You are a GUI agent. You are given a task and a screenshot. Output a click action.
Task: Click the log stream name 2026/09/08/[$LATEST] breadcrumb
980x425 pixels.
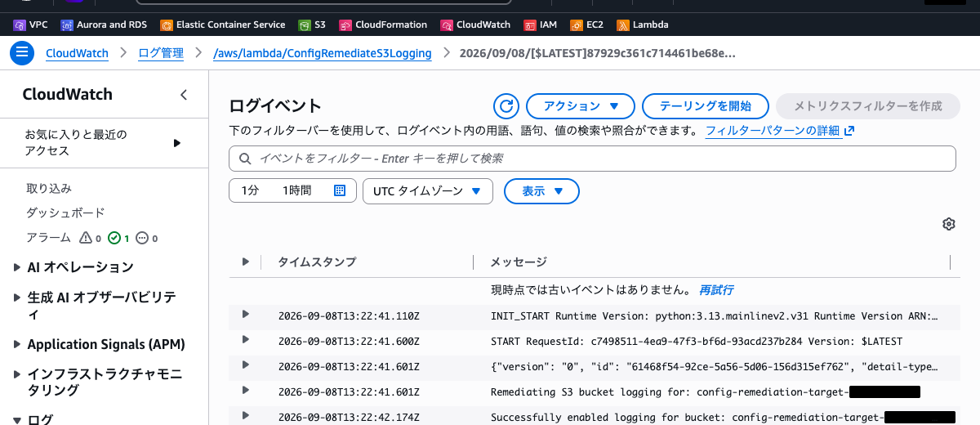pyautogui.click(x=598, y=53)
